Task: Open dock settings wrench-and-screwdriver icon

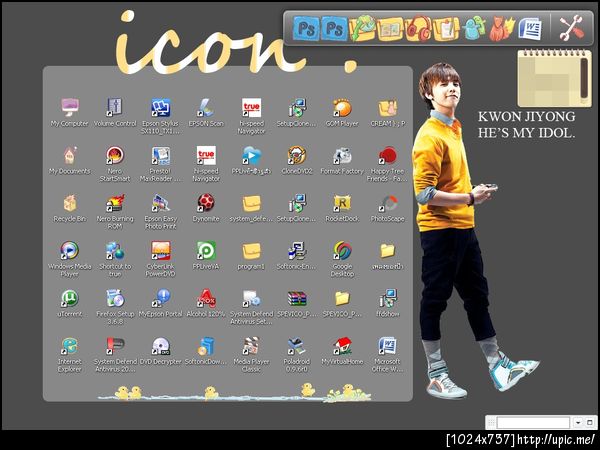Action: [x=571, y=28]
